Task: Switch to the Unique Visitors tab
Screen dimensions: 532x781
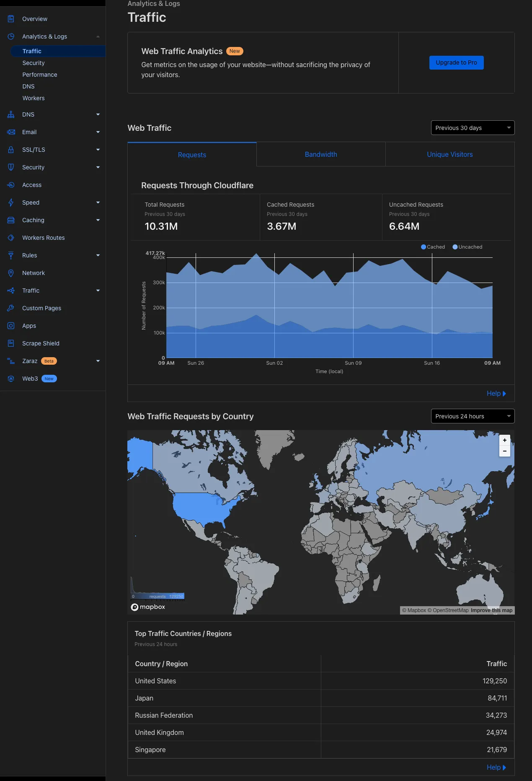Action: pos(449,154)
